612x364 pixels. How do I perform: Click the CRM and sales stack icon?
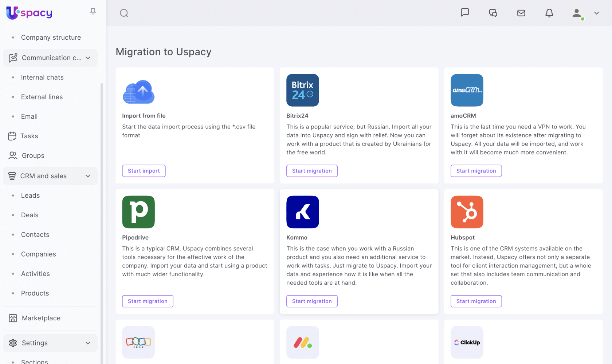[x=12, y=176]
